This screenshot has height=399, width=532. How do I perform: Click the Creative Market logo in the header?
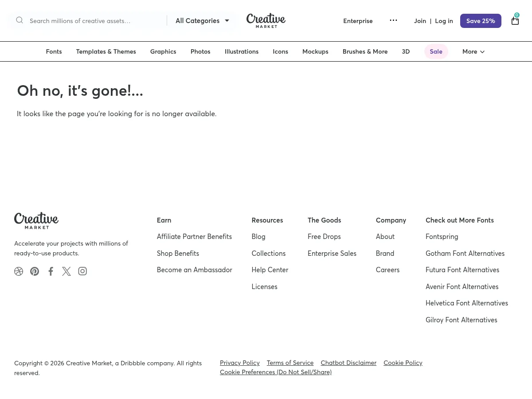(266, 20)
